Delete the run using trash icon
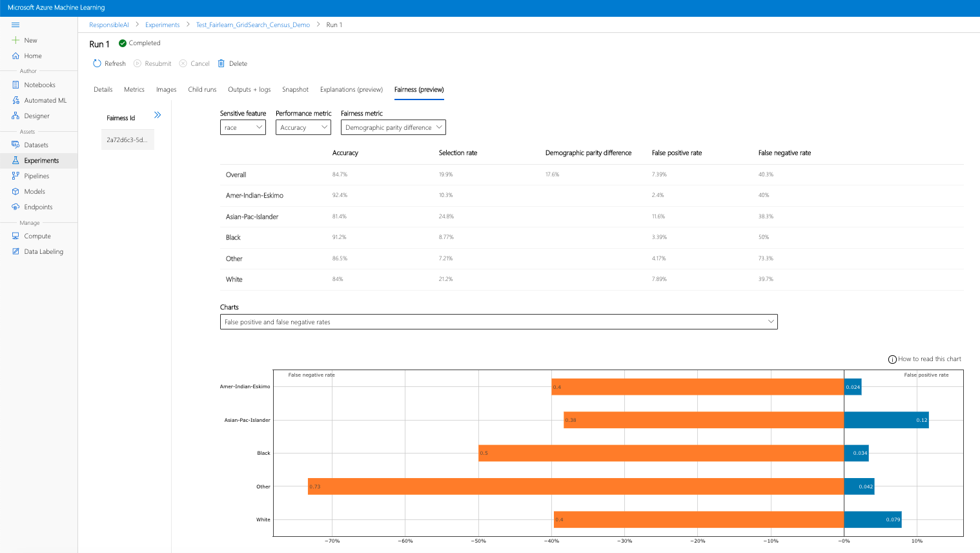The image size is (980, 553). pos(221,63)
